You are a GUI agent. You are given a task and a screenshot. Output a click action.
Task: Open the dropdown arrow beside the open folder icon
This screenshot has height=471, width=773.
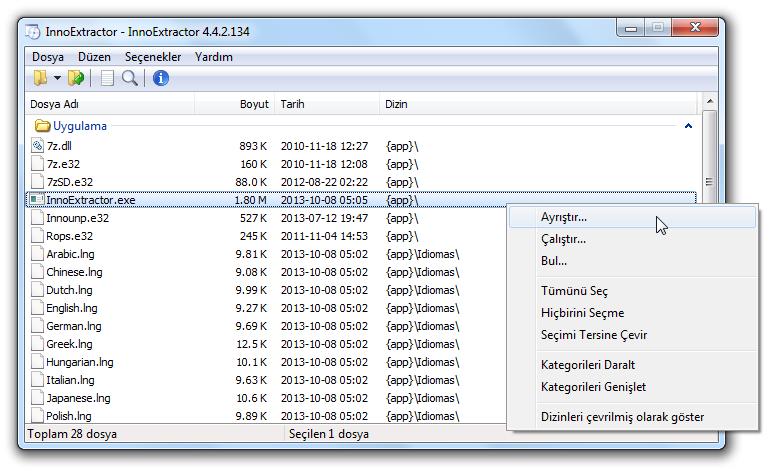pos(57,78)
